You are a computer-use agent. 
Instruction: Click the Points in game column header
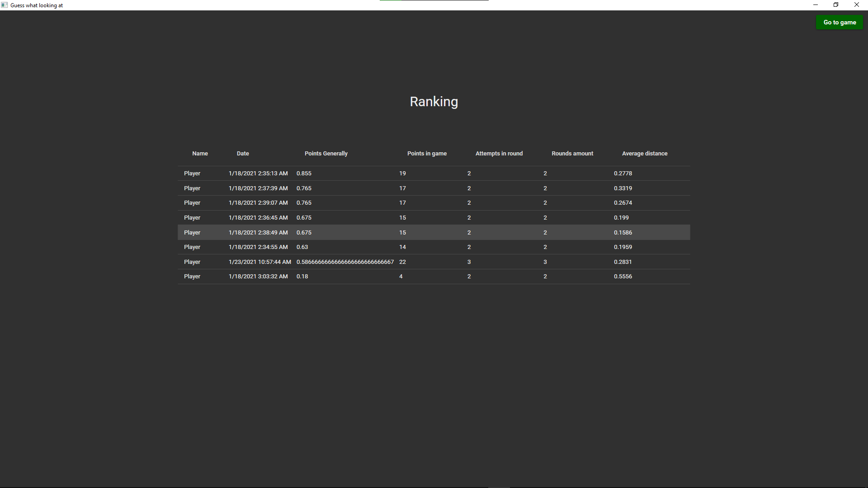[427, 154]
